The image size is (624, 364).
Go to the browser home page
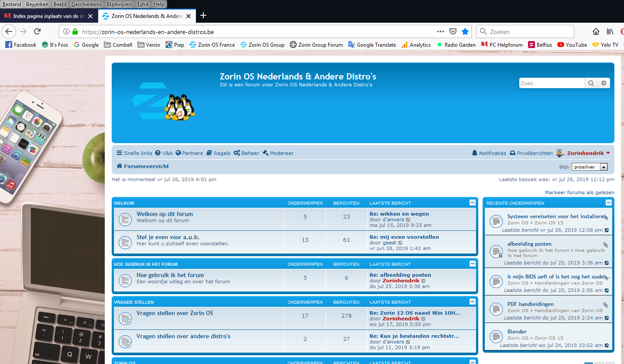click(x=596, y=31)
